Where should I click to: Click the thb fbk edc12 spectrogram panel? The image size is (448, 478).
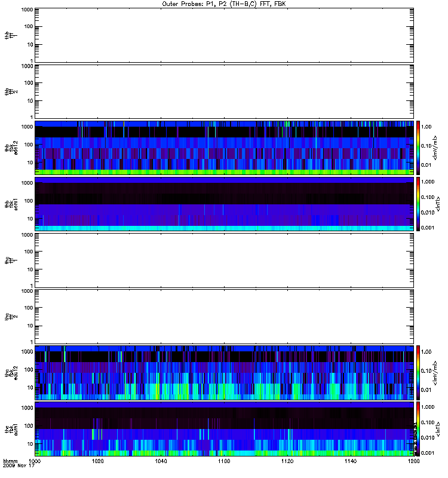coord(224,148)
